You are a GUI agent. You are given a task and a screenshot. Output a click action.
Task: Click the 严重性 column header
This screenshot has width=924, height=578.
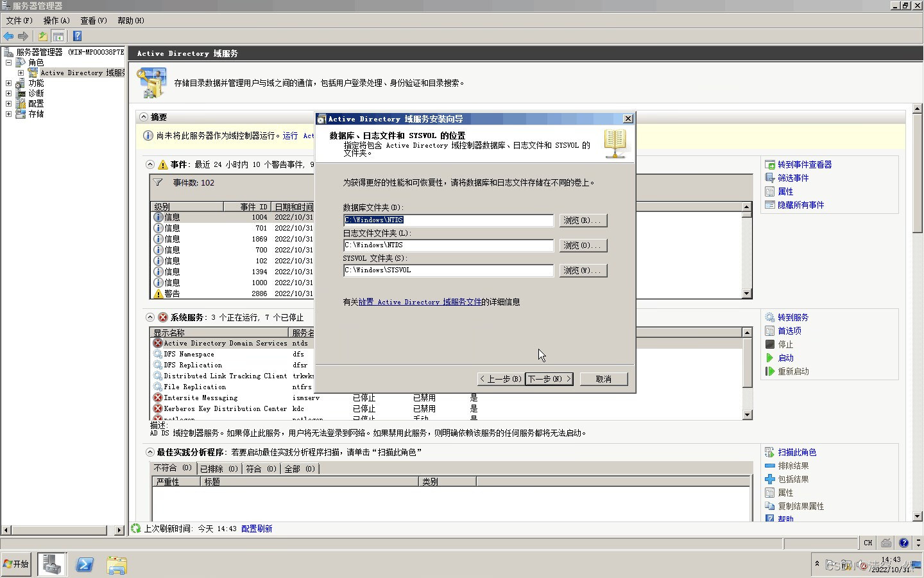(x=176, y=481)
